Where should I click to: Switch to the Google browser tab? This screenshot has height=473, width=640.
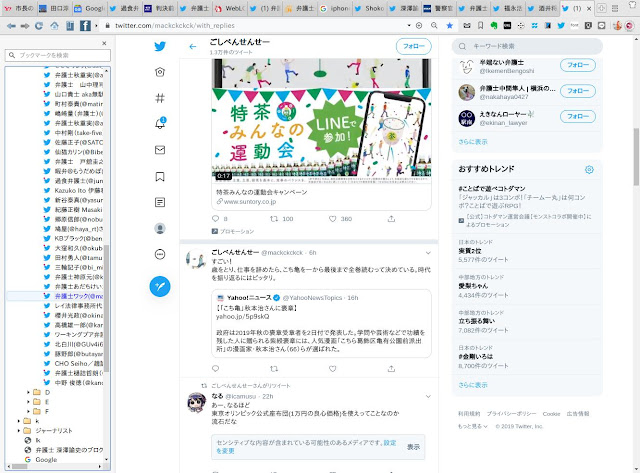pyautogui.click(x=89, y=8)
